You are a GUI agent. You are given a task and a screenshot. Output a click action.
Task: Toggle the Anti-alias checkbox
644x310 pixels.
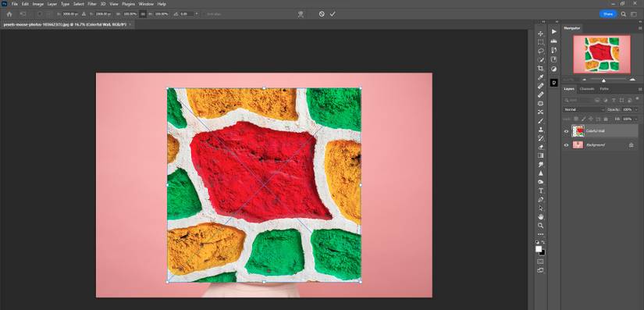pyautogui.click(x=204, y=14)
